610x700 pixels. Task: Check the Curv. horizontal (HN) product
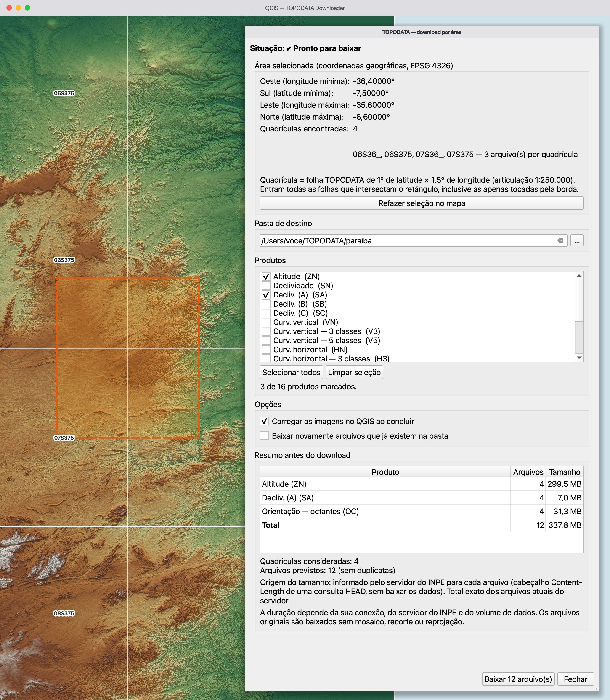(266, 350)
